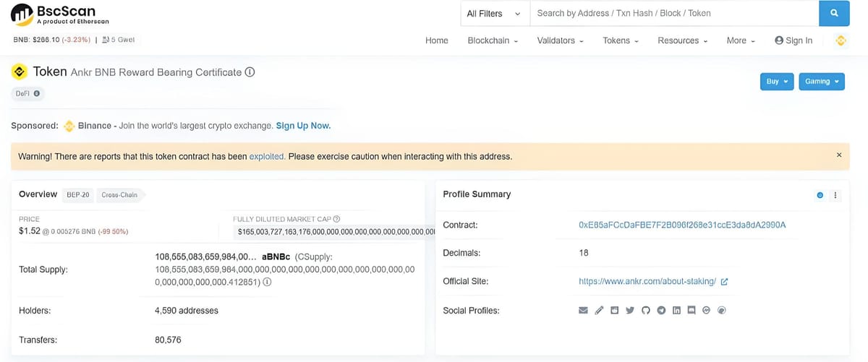Click the $1.52 price value
This screenshot has width=868, height=362.
click(x=30, y=230)
